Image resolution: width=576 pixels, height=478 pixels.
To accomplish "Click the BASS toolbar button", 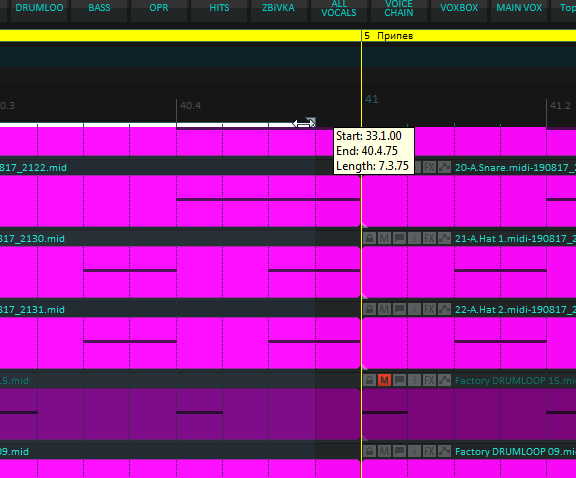I will pos(99,10).
